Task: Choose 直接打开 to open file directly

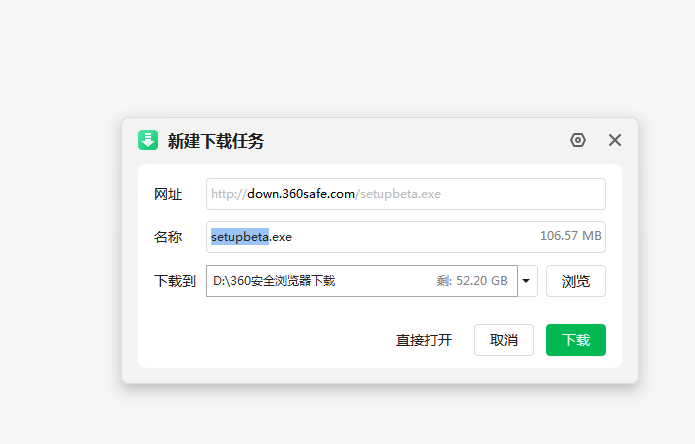Action: pos(424,340)
